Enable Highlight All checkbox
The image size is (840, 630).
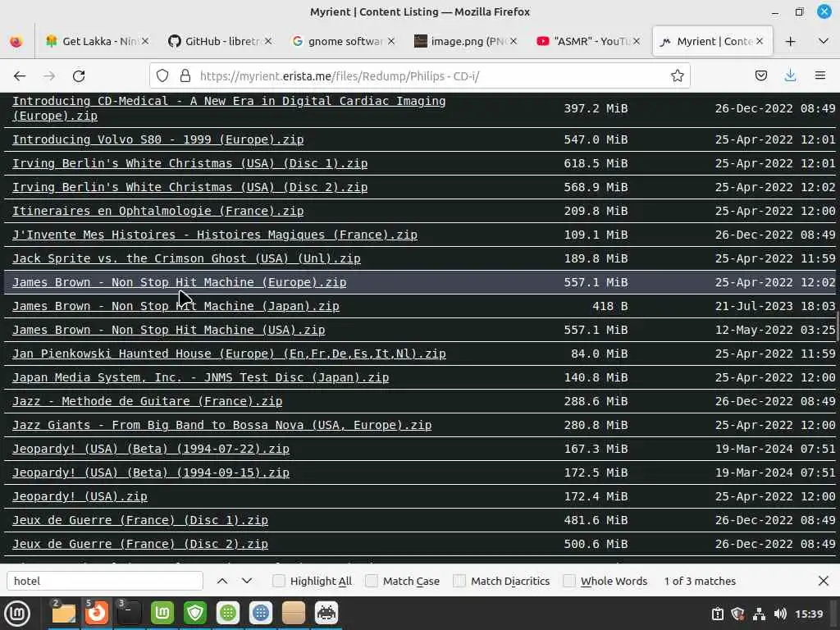click(279, 581)
